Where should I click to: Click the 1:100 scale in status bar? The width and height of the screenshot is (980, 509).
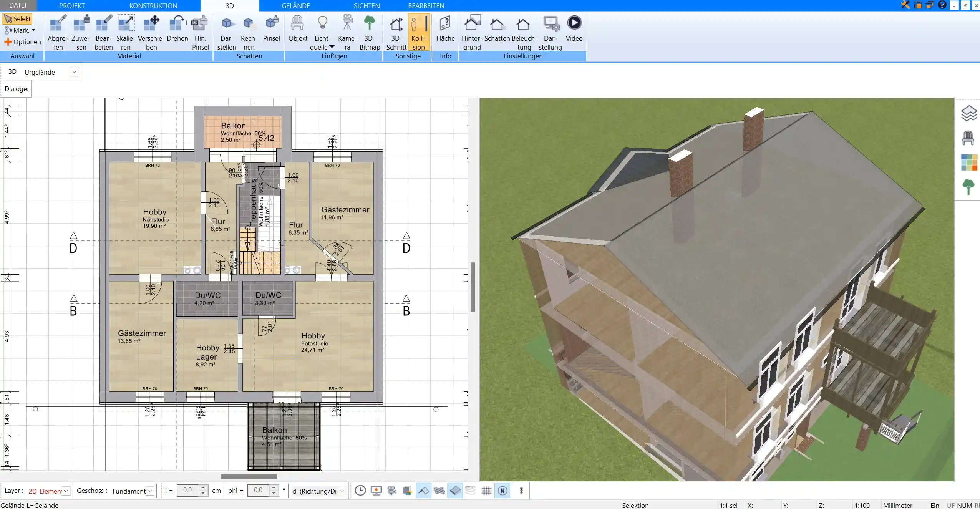click(x=862, y=505)
